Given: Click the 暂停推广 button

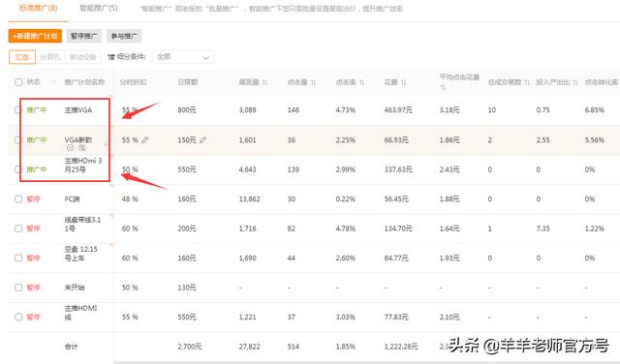Looking at the screenshot, I should pos(84,36).
